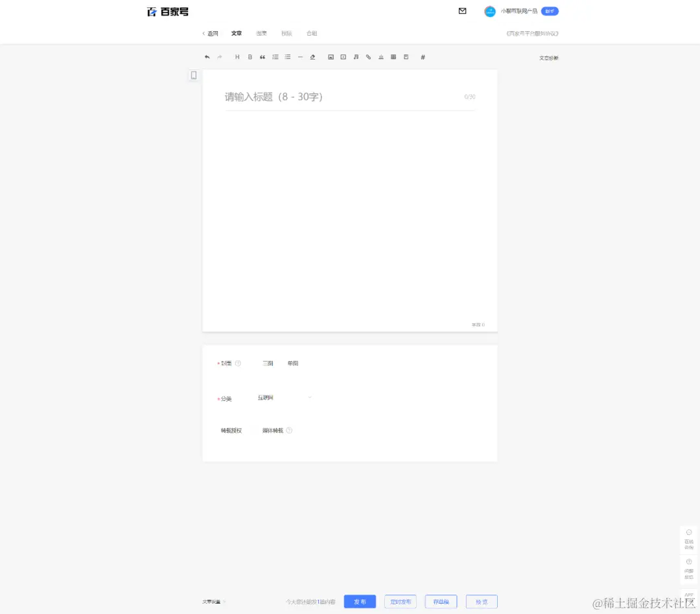Viewport: 700px width, 614px height.
Task: Switch to the fourth content-type tab
Action: pyautogui.click(x=312, y=34)
